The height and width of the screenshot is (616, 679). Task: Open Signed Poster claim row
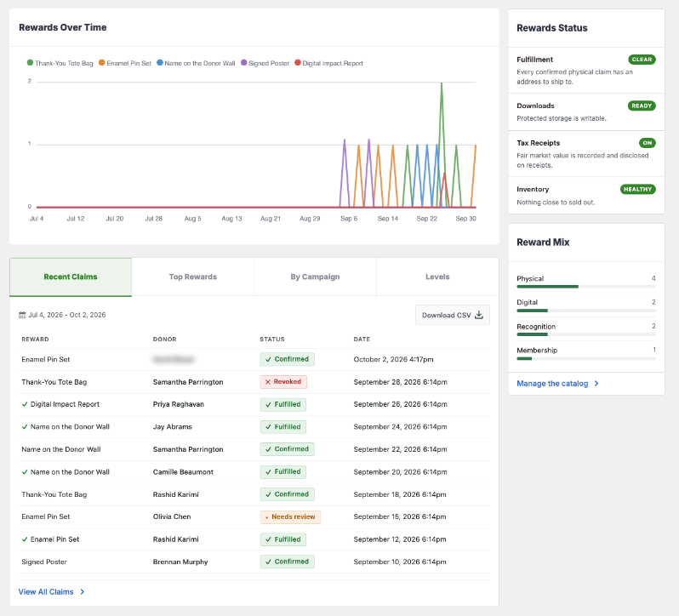(254, 562)
